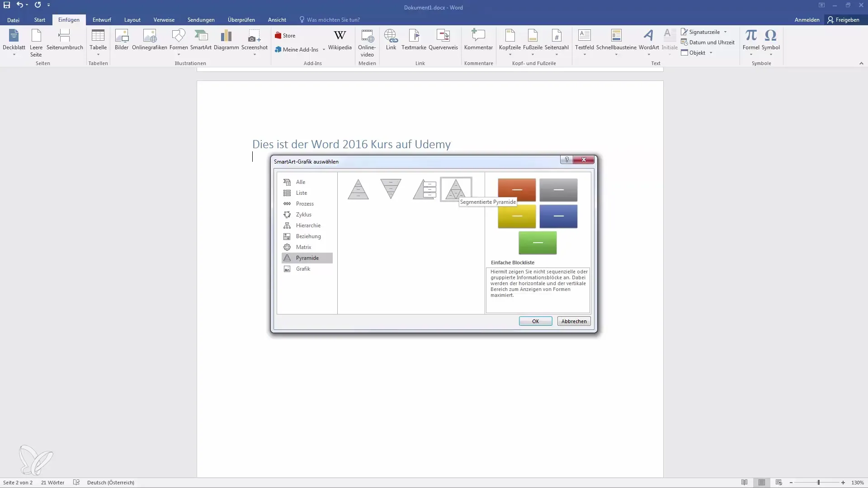Image resolution: width=868 pixels, height=488 pixels.
Task: Insert a Textmarke bookmark
Action: 414,40
